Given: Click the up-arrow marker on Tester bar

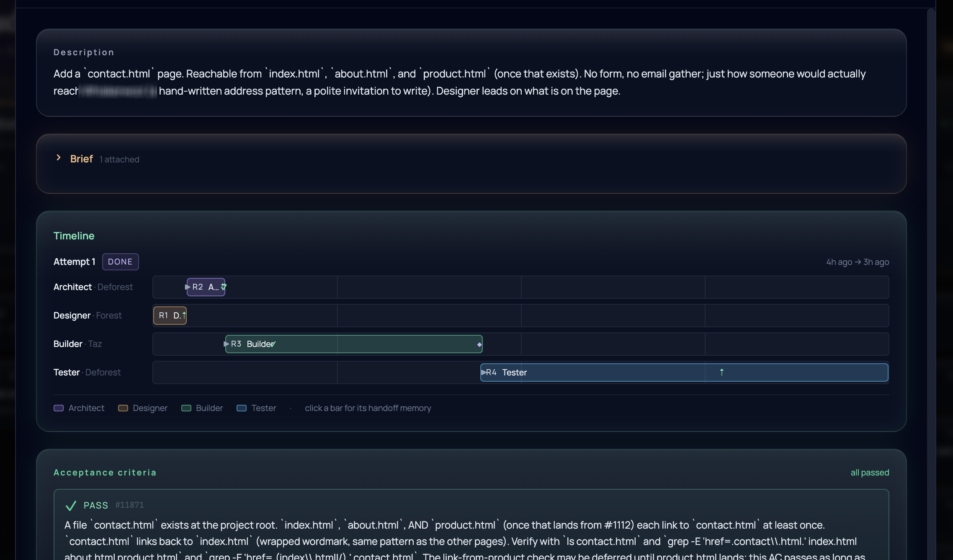Looking at the screenshot, I should click(721, 372).
